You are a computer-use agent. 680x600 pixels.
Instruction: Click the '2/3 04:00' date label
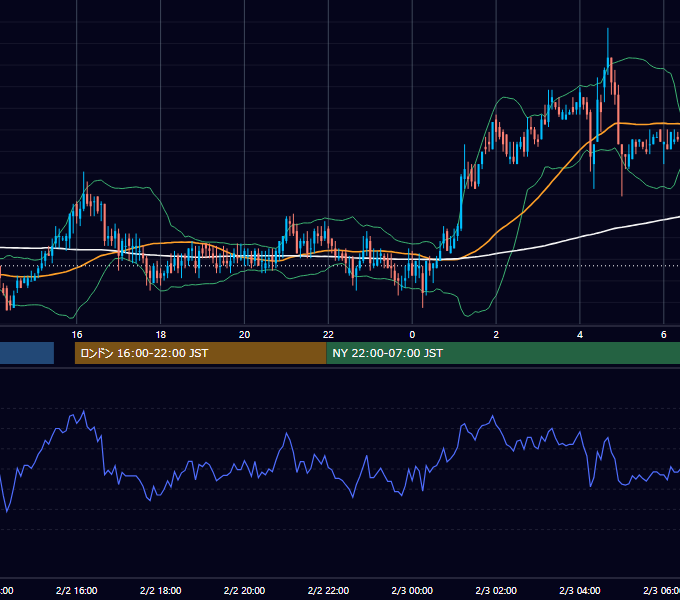click(x=580, y=590)
